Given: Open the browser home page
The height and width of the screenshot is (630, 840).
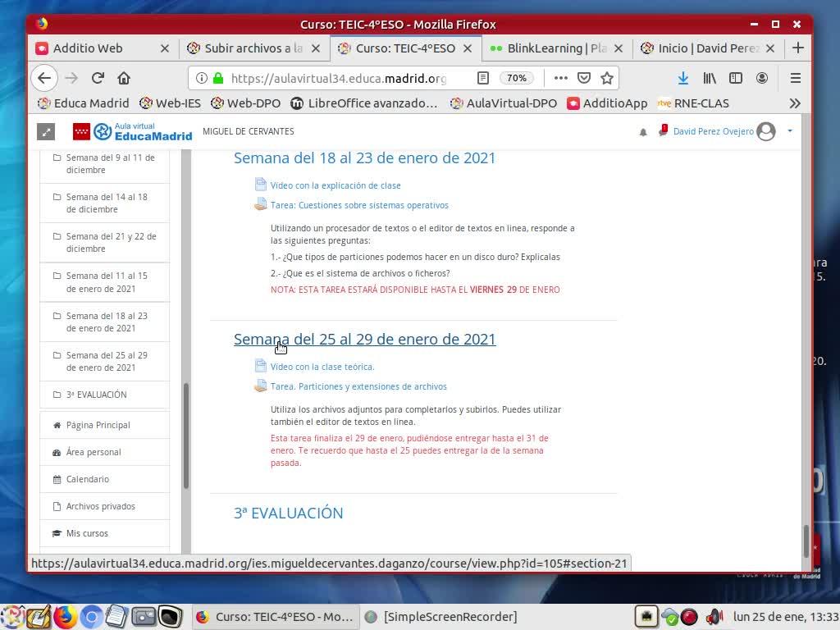Looking at the screenshot, I should point(124,78).
